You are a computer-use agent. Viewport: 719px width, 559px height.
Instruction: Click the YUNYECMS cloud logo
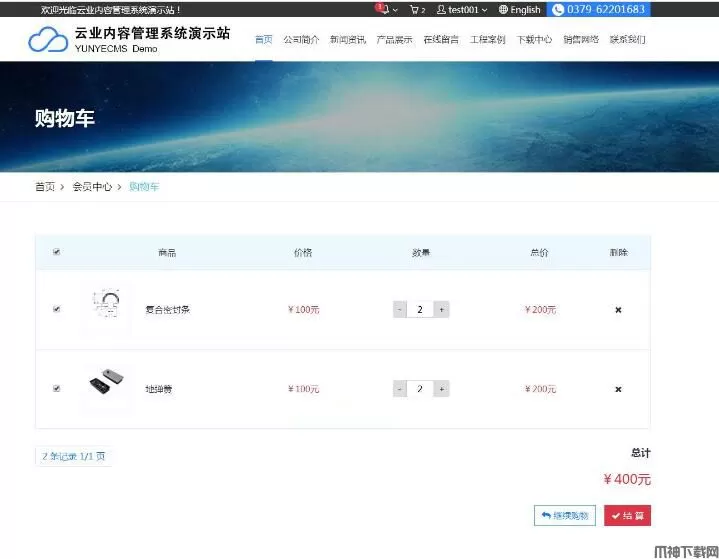(48, 40)
